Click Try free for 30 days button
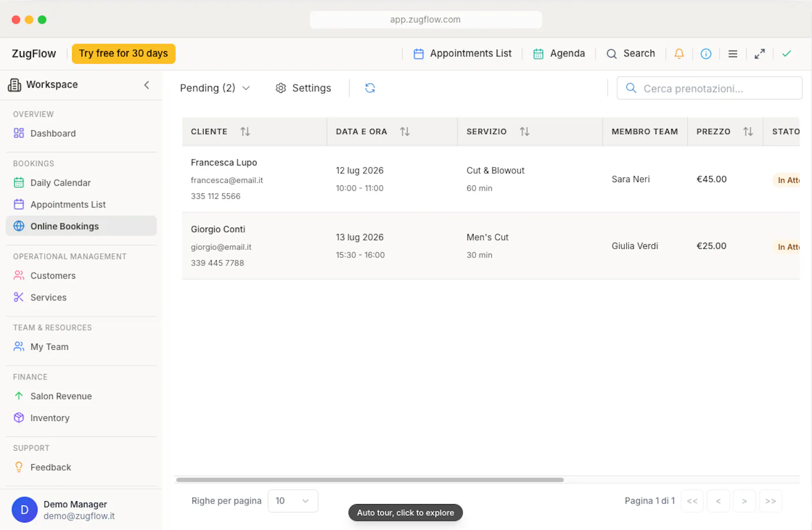 [x=123, y=53]
